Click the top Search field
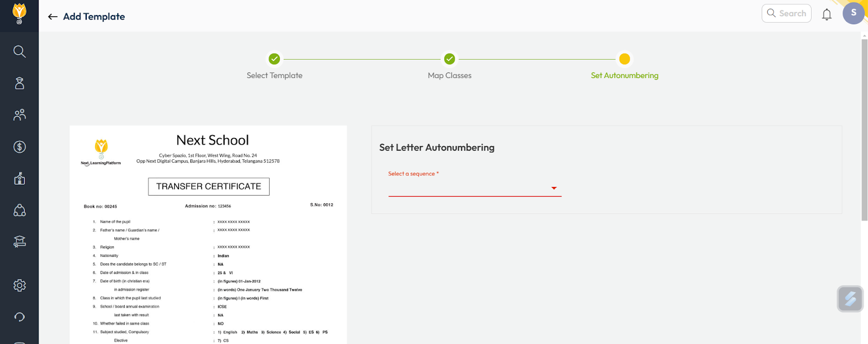Screen dimensions: 868x344 point(787,14)
